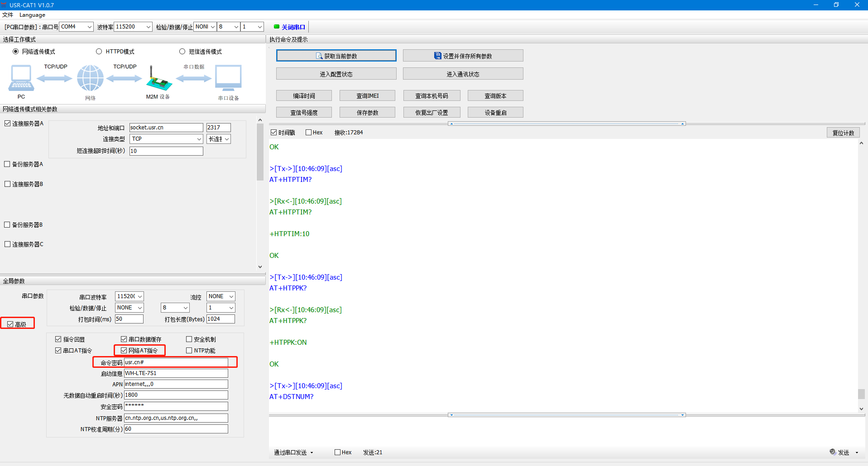
Task: Enable Hex checkbox in send area
Action: 337,452
